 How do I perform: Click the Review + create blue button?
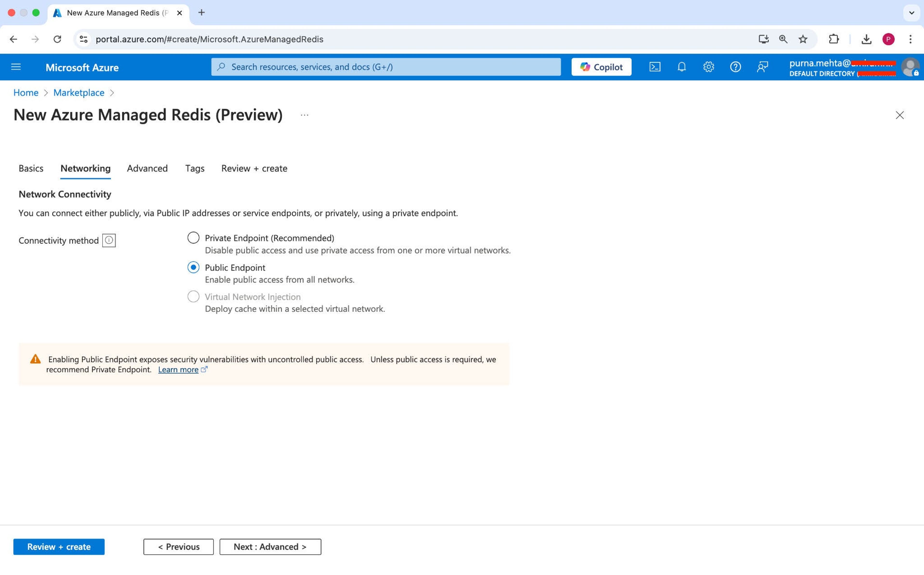point(59,546)
